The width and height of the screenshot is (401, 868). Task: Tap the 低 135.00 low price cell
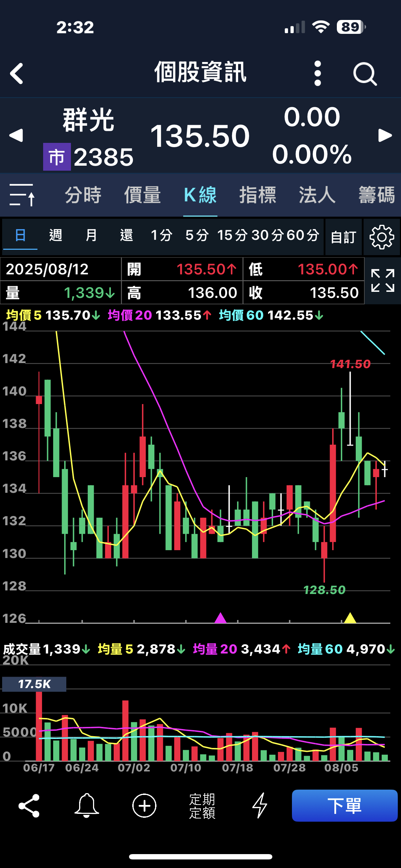click(x=304, y=269)
